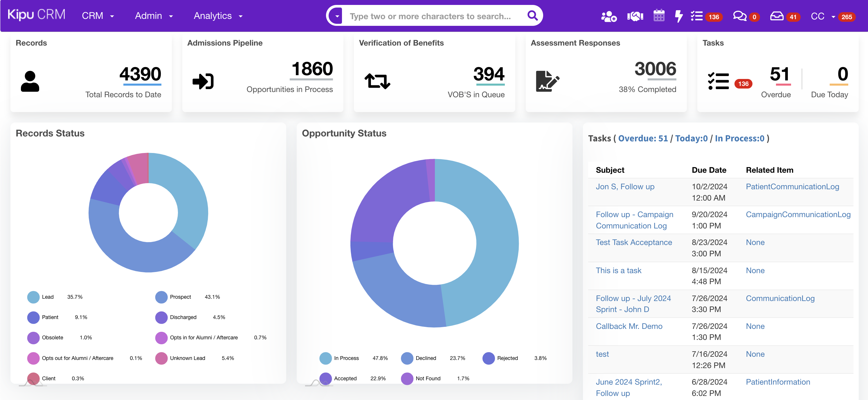
Task: Open the chat bubbles messages icon
Action: 740,16
